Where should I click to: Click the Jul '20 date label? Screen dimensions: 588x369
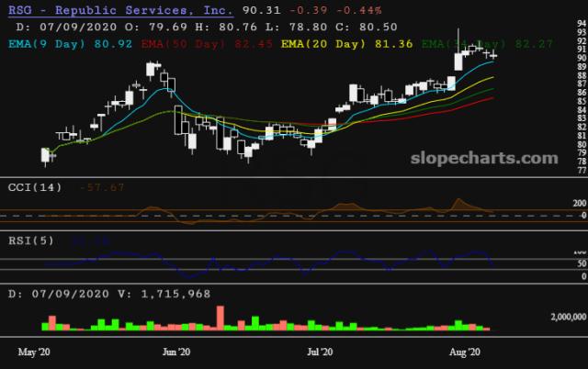click(x=319, y=351)
